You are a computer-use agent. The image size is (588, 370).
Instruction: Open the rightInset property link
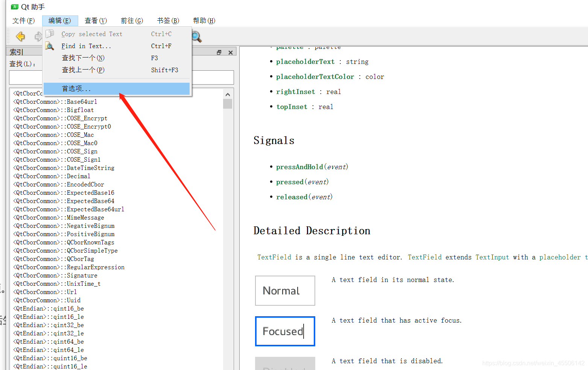(x=295, y=92)
